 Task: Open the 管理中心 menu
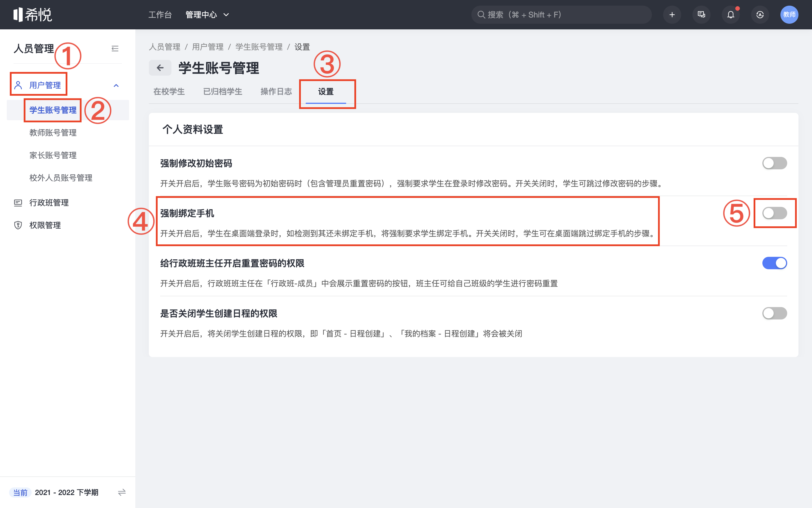click(201, 15)
